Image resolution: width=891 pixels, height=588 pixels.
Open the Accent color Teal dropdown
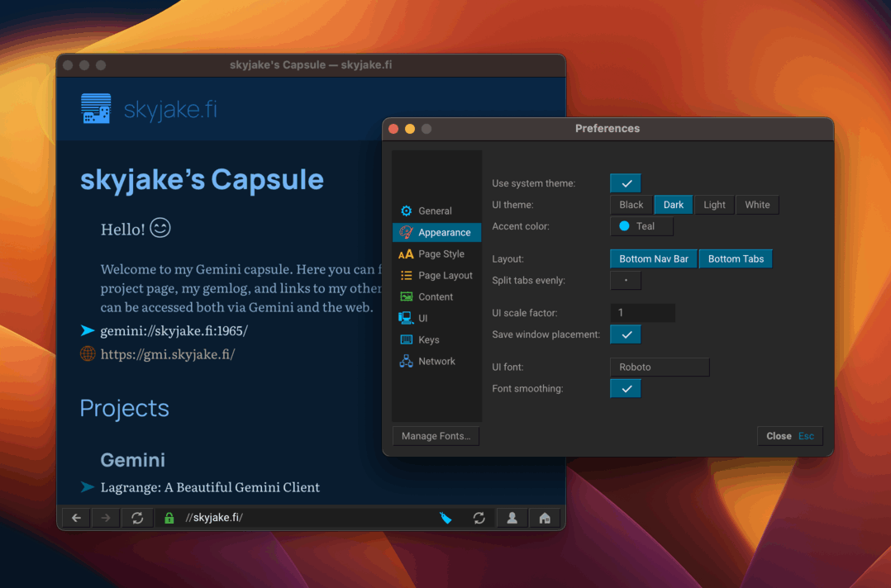point(641,226)
